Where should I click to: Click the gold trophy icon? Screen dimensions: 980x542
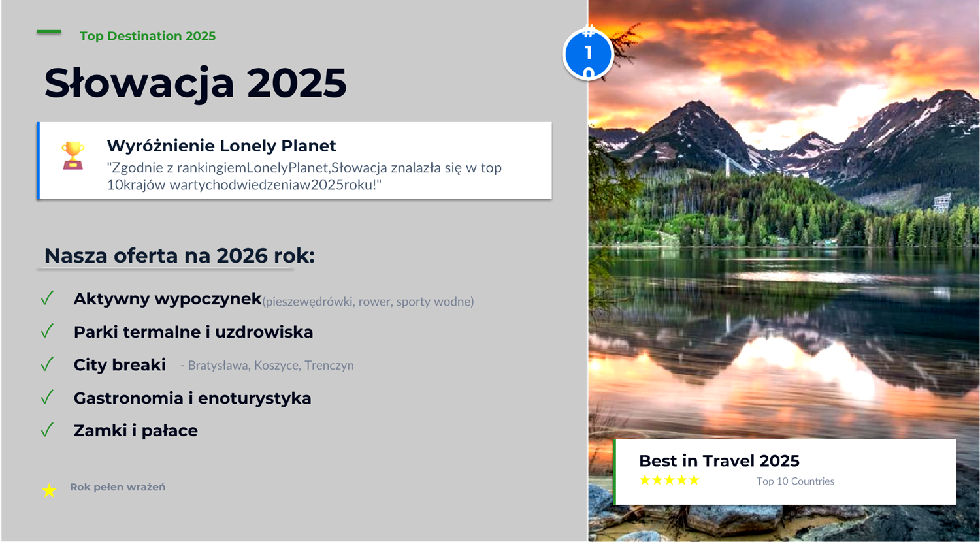click(73, 155)
